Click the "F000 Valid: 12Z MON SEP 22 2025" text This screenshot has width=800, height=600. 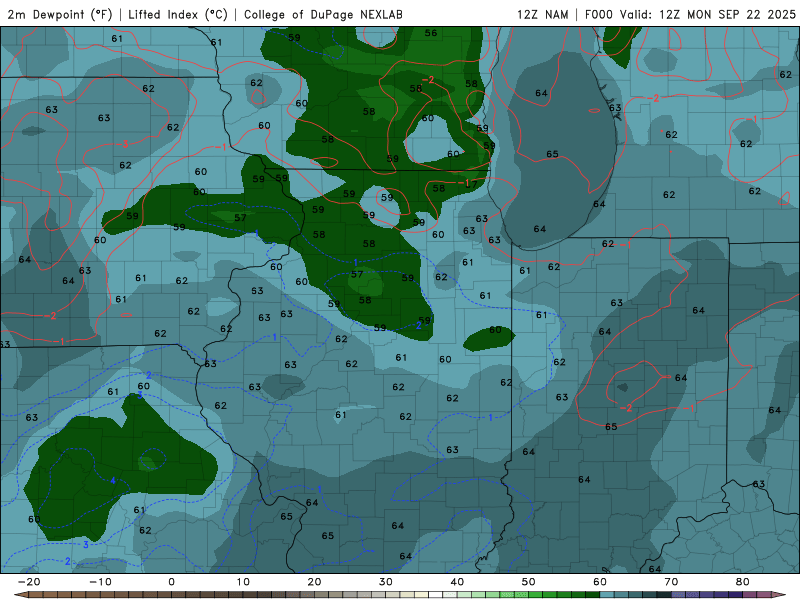[690, 14]
